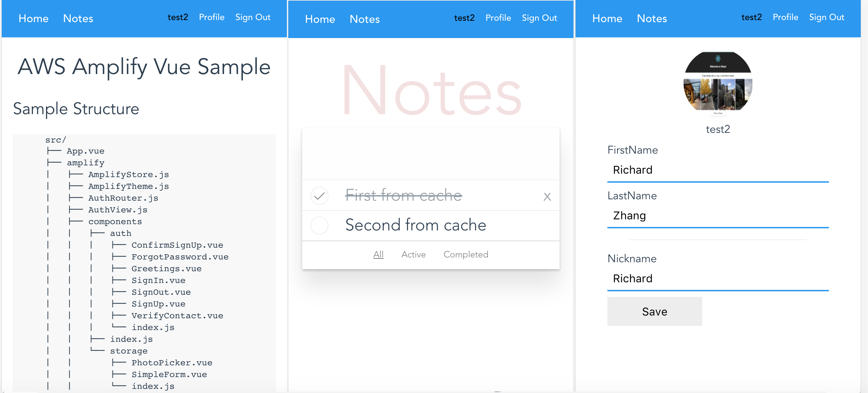This screenshot has height=393, width=868.
Task: Open Notes in the middle panel navbar
Action: pos(364,19)
